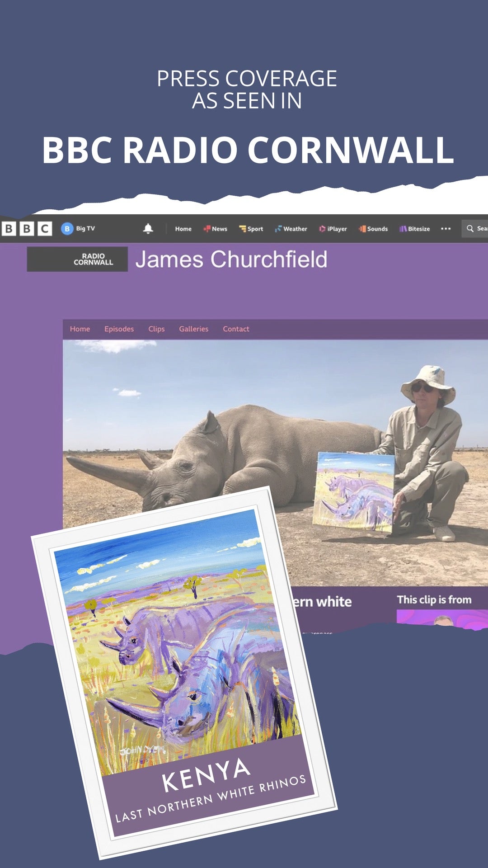Open BBC Sounds
This screenshot has width=488, height=868.
373,229
